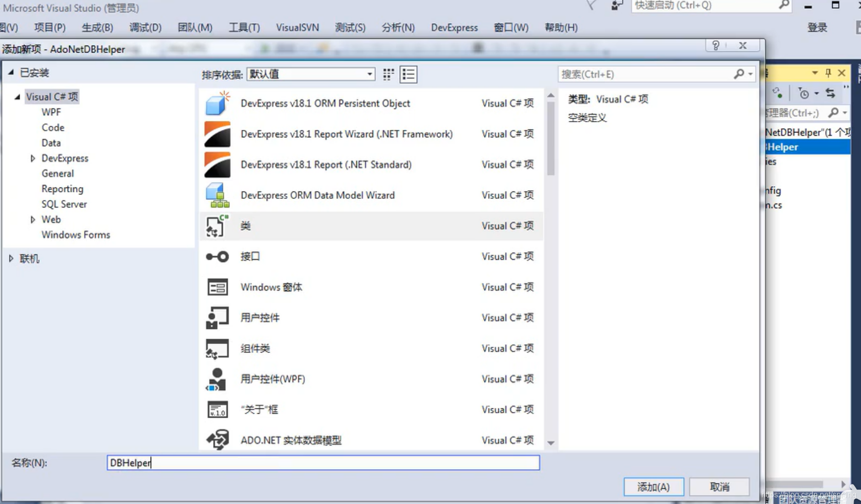861x504 pixels.
Task: Select DevExpress Report (.NET Standard) icon
Action: coord(217,164)
